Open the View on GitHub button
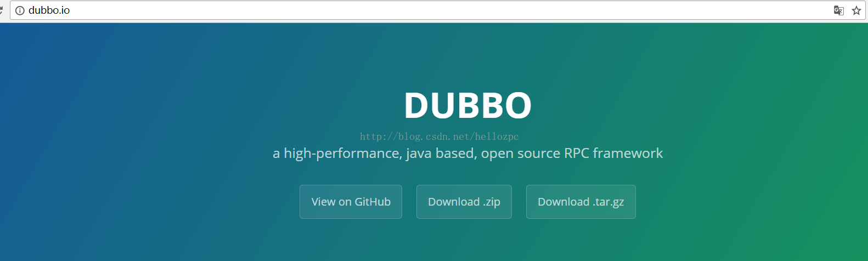 [351, 202]
